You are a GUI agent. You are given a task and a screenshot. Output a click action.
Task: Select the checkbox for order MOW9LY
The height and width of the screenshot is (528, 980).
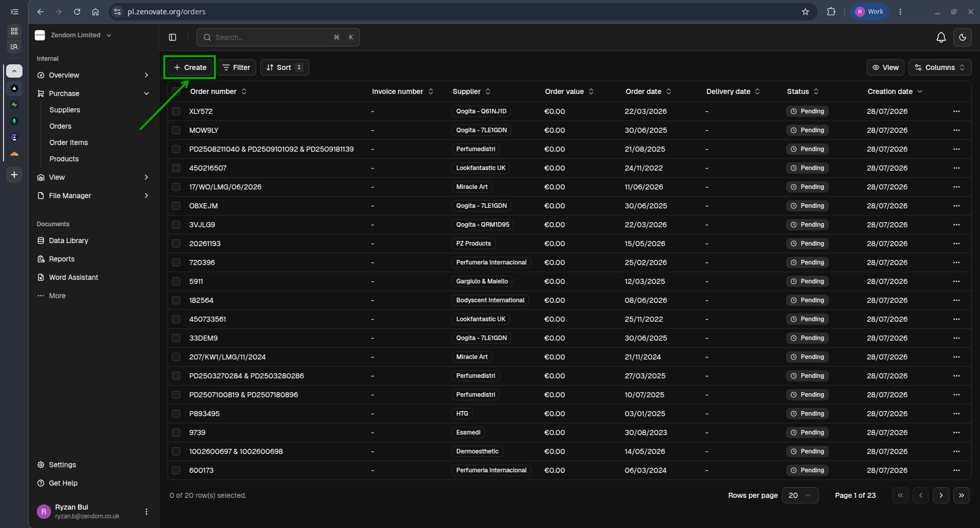[176, 130]
